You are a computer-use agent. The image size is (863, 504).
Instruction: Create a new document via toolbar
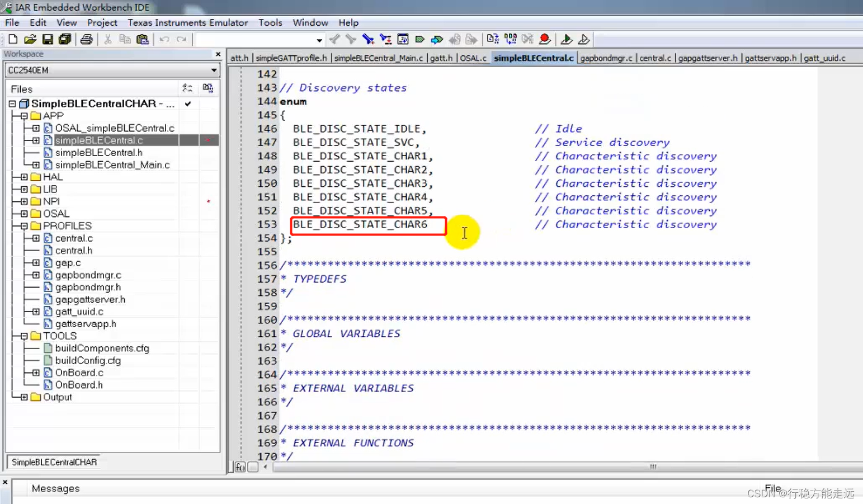click(13, 39)
